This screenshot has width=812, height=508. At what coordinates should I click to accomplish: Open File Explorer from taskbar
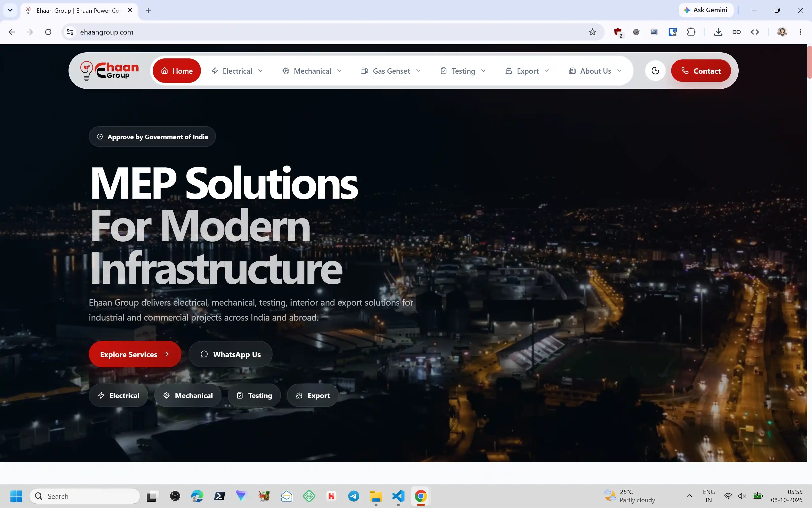point(376,496)
